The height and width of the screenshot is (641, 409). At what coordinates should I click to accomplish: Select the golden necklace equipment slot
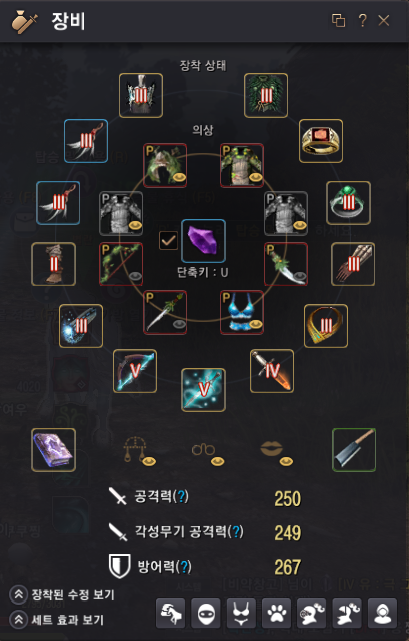click(x=326, y=326)
